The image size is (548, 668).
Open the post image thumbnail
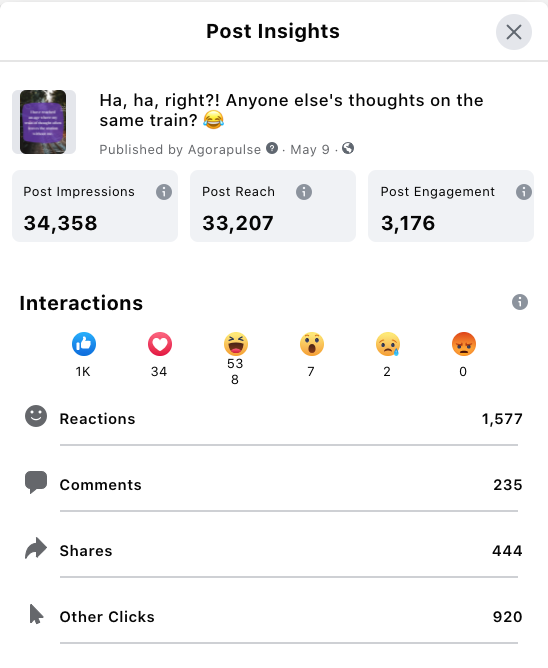(43, 122)
